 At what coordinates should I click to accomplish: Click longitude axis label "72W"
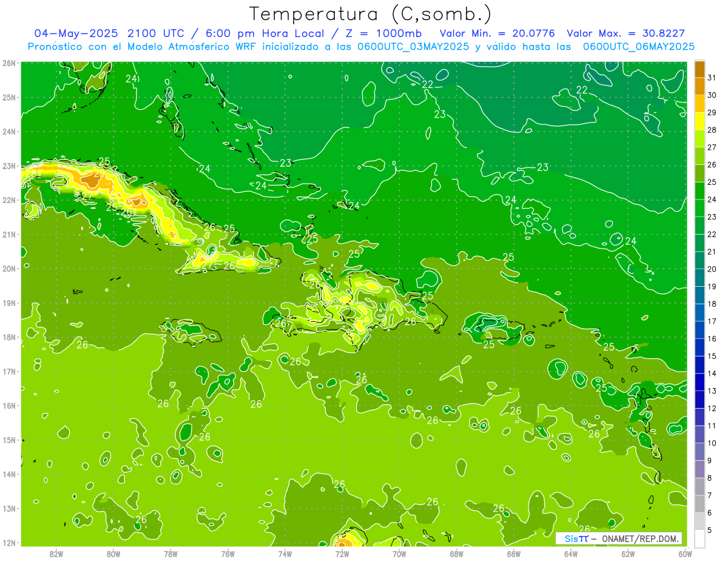(342, 554)
